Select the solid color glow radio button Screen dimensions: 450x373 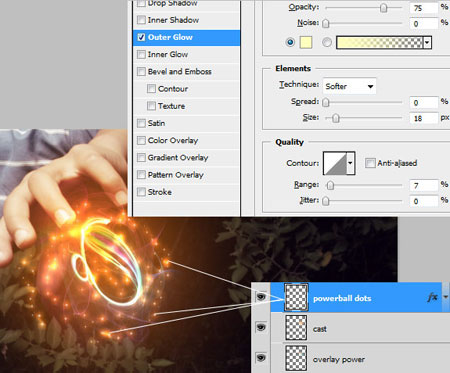[290, 42]
